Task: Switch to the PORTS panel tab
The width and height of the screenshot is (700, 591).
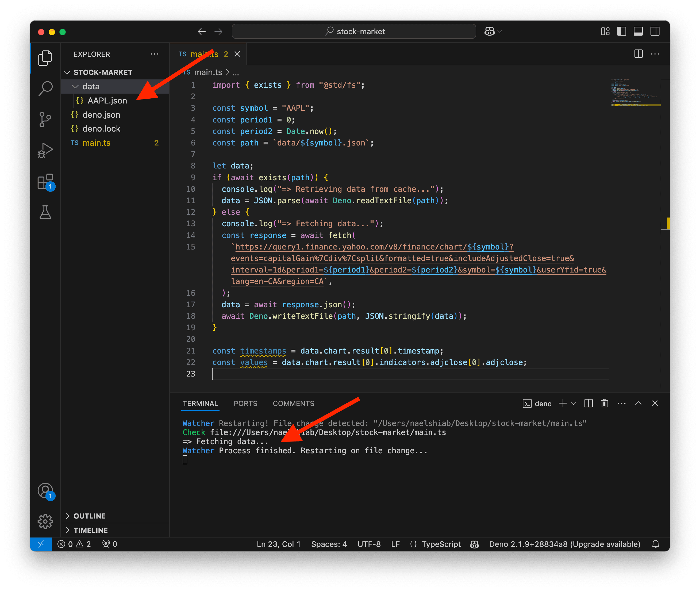Action: (x=245, y=403)
